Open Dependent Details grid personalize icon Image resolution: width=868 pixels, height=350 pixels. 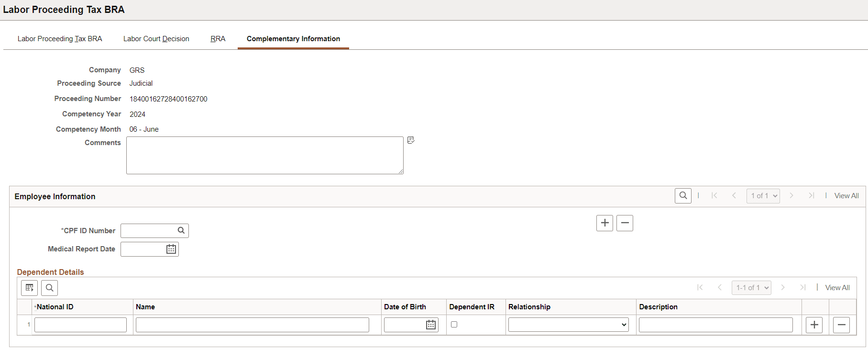[30, 288]
